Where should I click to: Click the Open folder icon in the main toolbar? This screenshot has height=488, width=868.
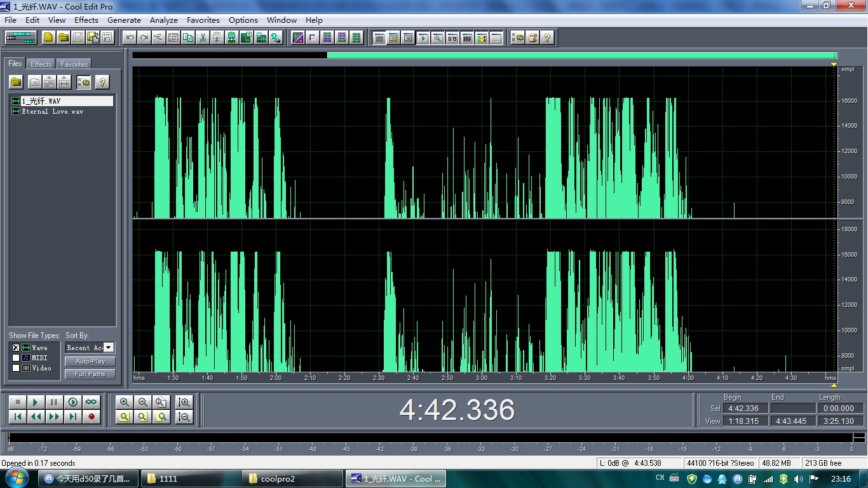(64, 37)
